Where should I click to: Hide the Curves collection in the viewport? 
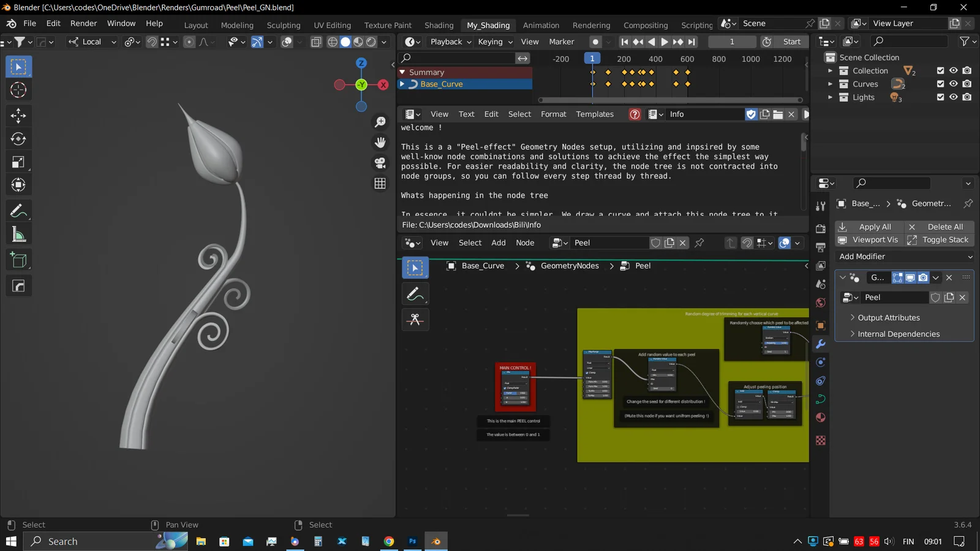(x=953, y=84)
